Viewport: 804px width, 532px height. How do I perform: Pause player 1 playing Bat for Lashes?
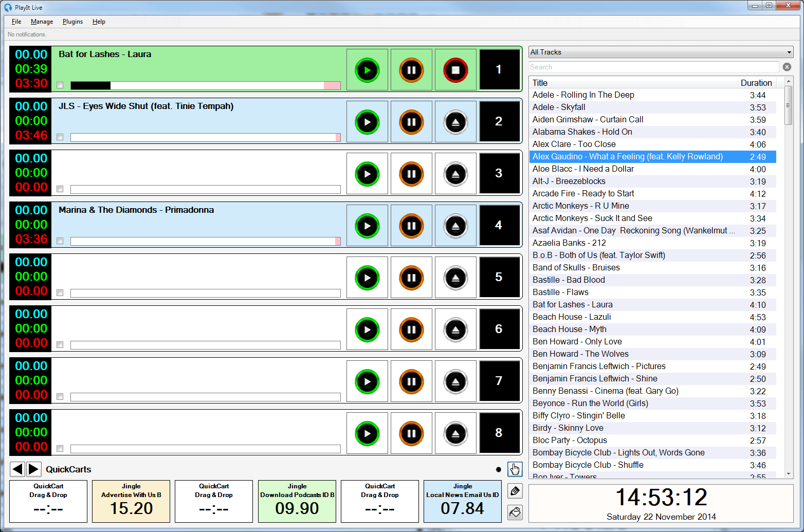tap(411, 70)
